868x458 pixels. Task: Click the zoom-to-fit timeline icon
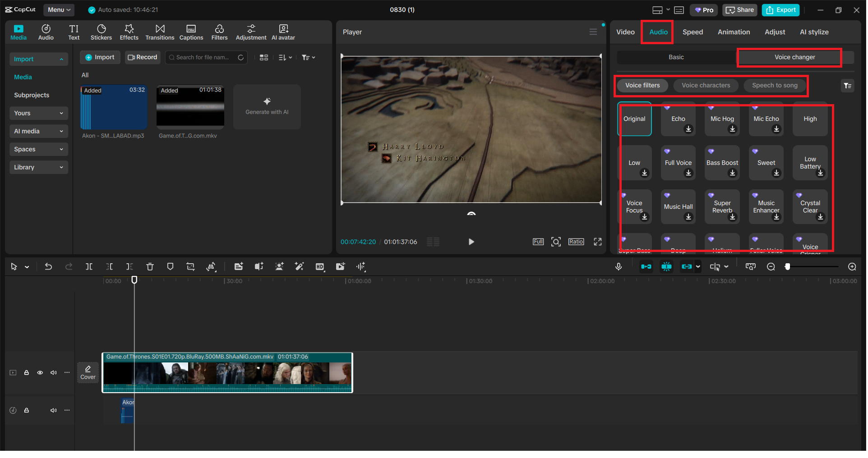(x=751, y=267)
